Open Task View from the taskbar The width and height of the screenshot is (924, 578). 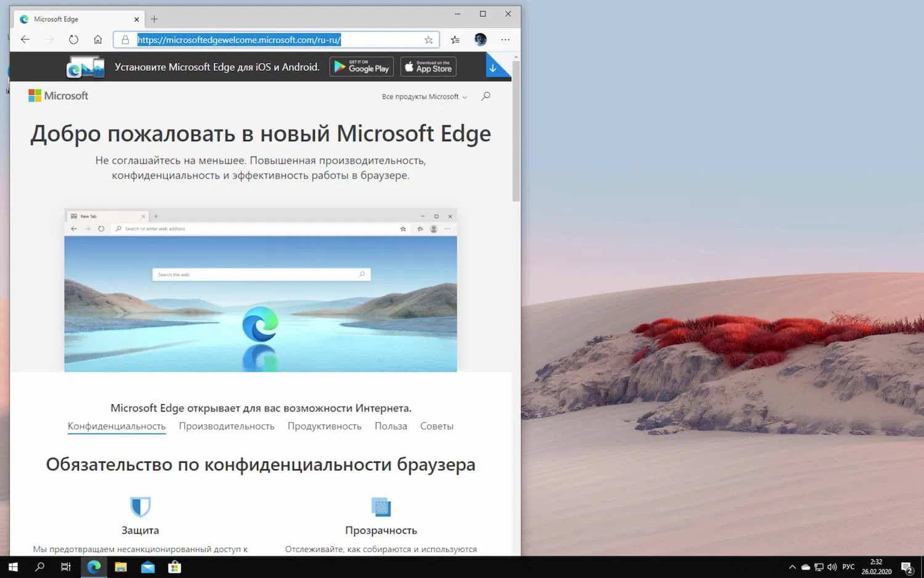point(65,566)
